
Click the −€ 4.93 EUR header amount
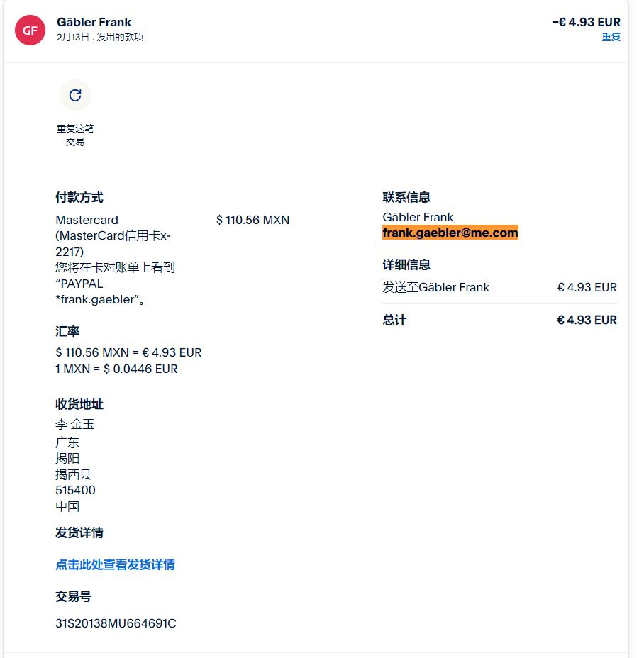pos(586,22)
